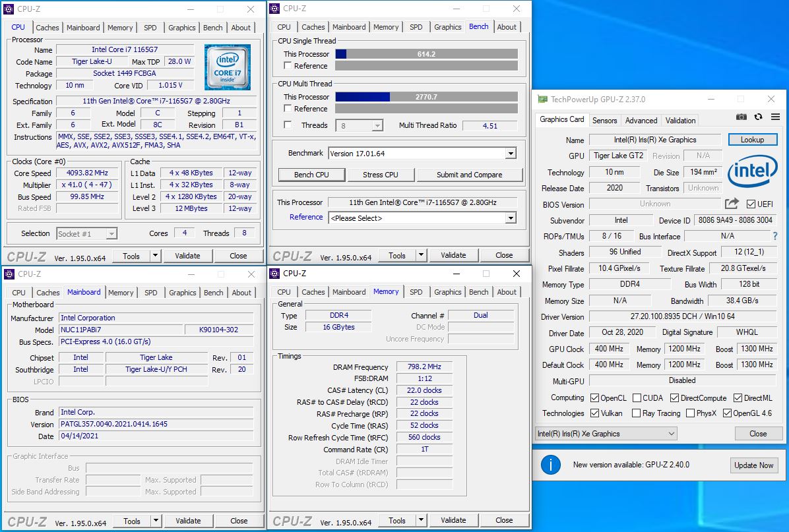Open SPD tab in Bench window

coord(416,27)
